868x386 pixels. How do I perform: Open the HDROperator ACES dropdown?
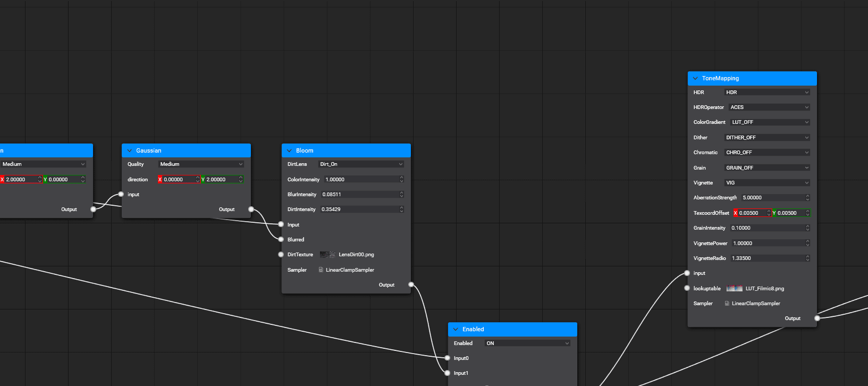(x=769, y=107)
